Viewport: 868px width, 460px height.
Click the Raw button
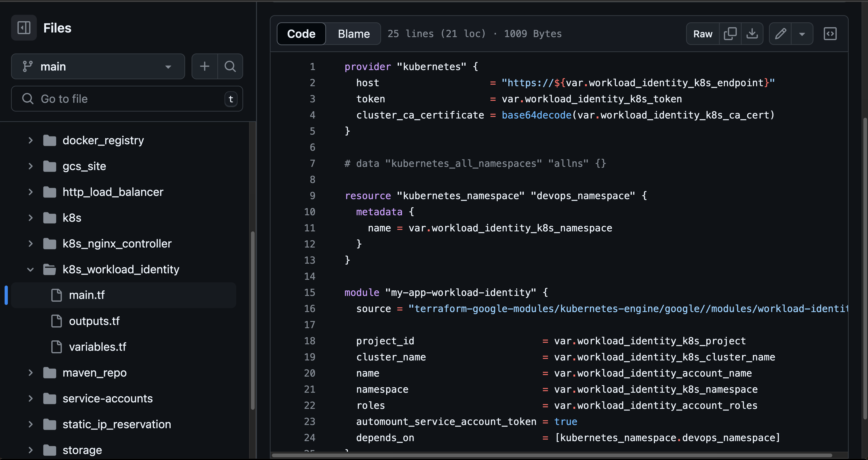click(702, 34)
